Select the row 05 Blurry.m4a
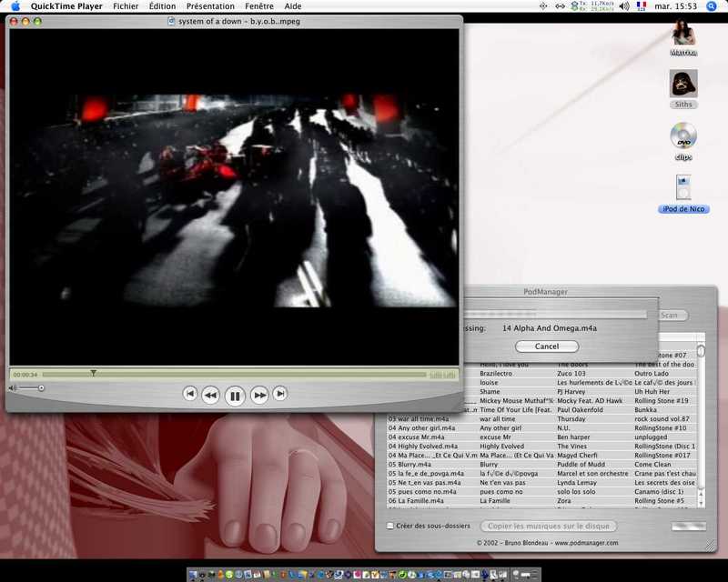Image resolution: width=728 pixels, height=582 pixels. pyautogui.click(x=541, y=464)
